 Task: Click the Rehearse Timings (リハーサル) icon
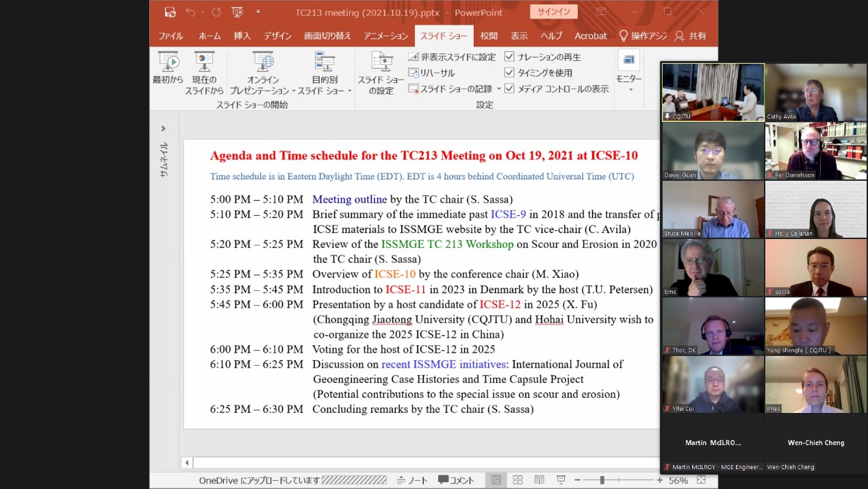[414, 73]
